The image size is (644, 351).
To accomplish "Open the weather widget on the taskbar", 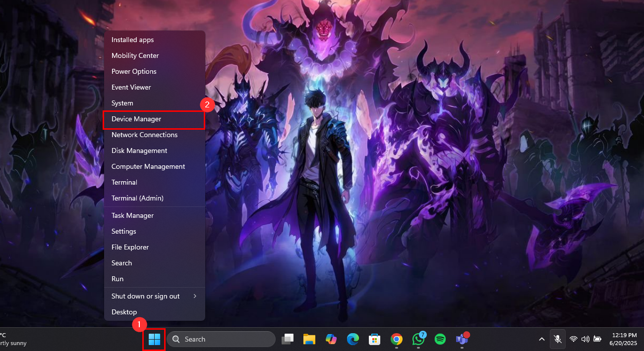I will [x=13, y=339].
